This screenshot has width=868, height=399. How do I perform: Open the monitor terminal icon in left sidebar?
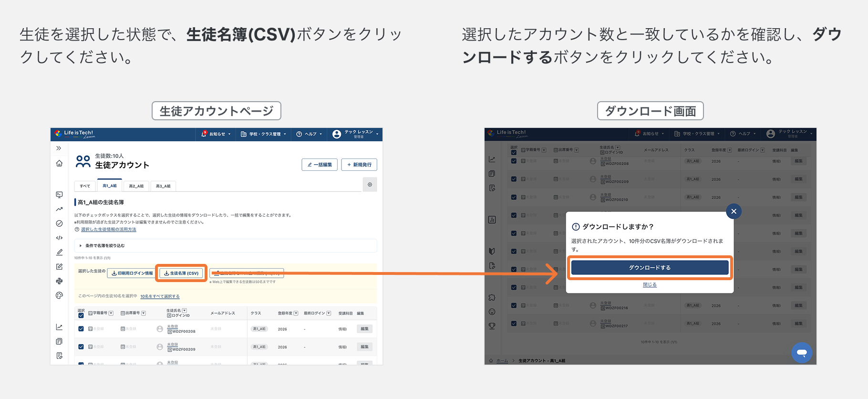click(59, 195)
